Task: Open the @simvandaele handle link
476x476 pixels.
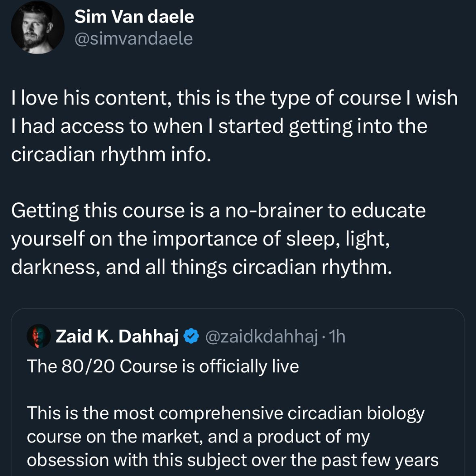Action: [x=134, y=39]
